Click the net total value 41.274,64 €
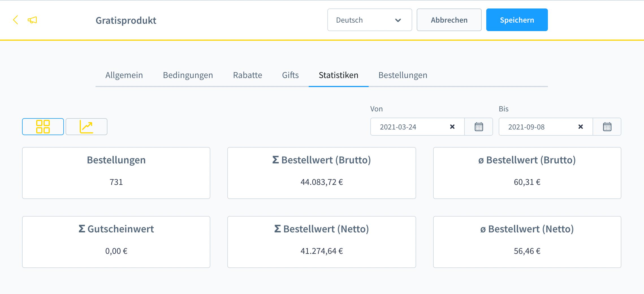 (x=322, y=251)
